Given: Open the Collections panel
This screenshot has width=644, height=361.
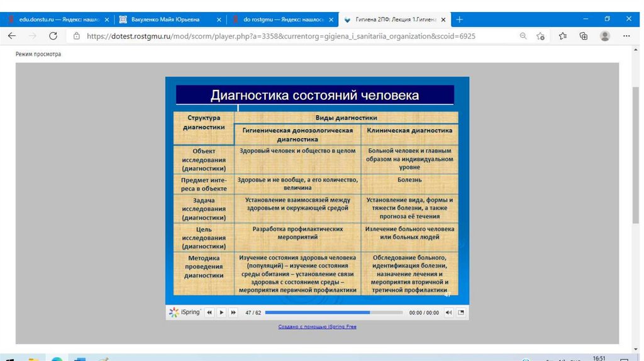Looking at the screenshot, I should [583, 36].
